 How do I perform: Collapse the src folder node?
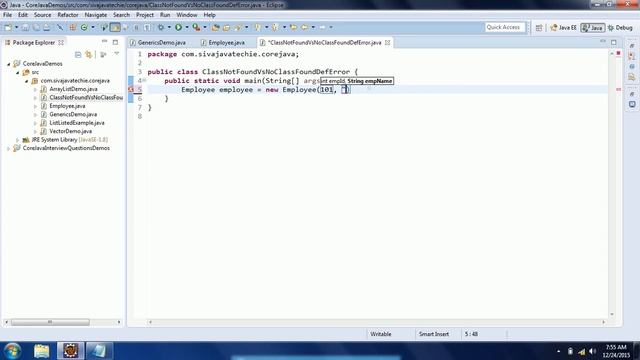18,73
